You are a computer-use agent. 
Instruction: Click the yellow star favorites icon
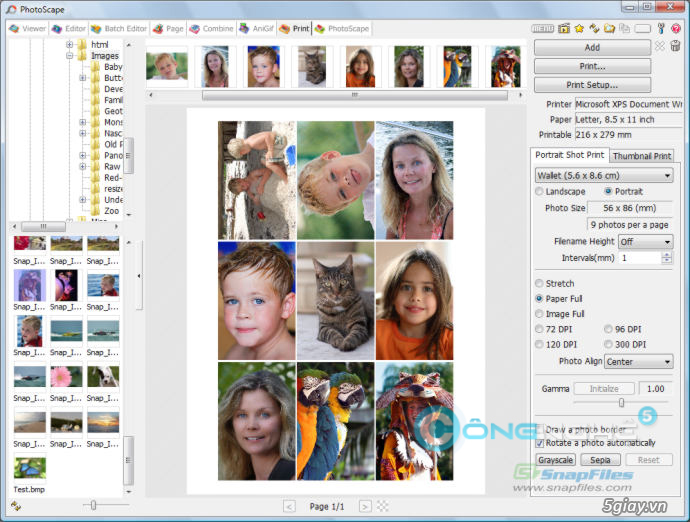point(580,29)
